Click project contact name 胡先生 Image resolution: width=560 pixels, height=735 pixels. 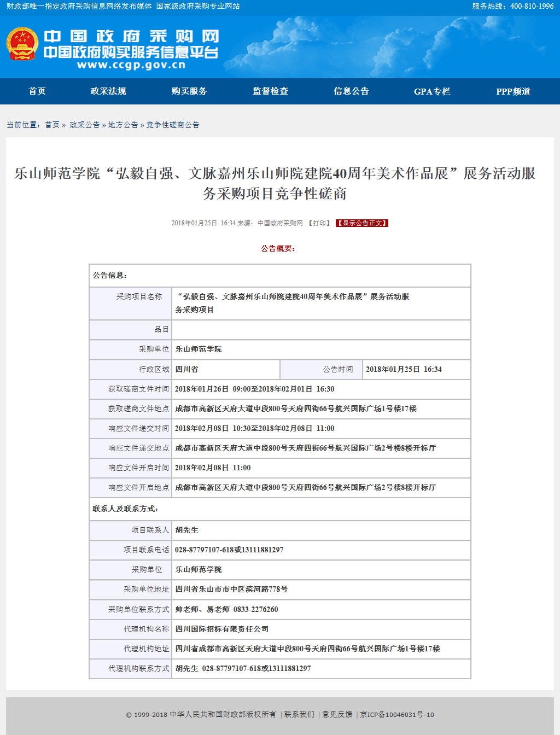[186, 530]
